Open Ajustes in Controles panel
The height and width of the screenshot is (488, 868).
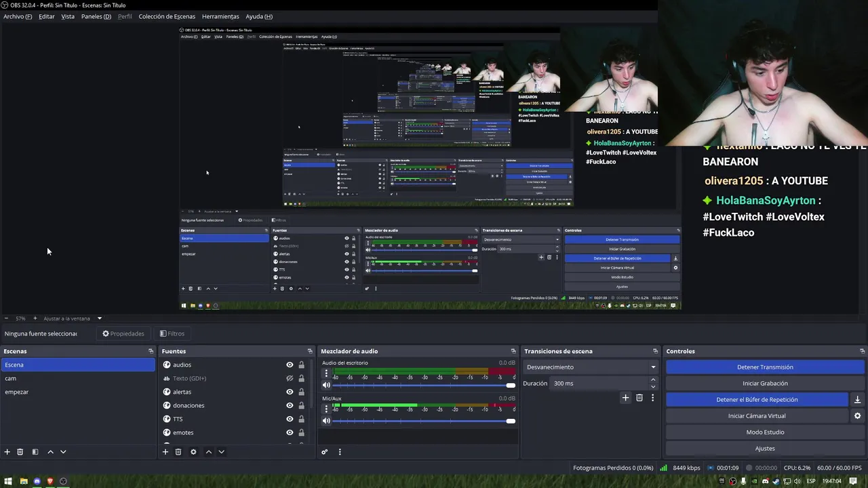point(765,449)
